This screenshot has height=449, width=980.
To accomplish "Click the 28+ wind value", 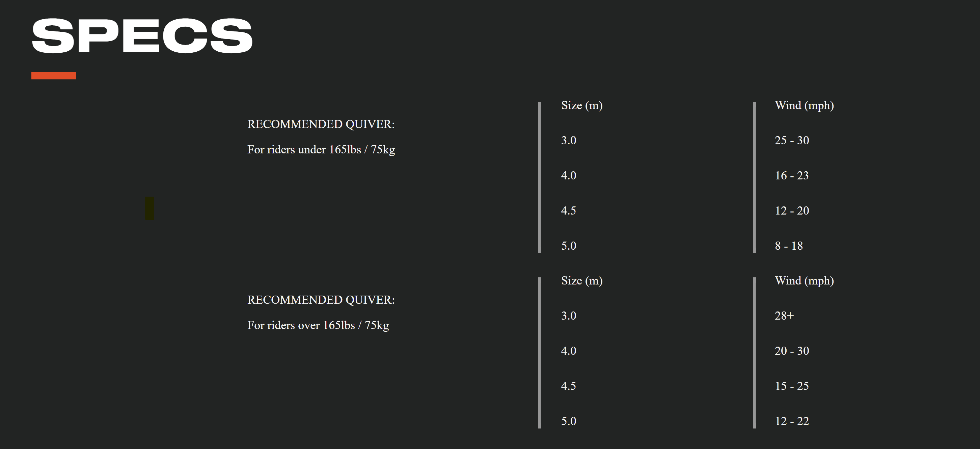I will point(784,316).
